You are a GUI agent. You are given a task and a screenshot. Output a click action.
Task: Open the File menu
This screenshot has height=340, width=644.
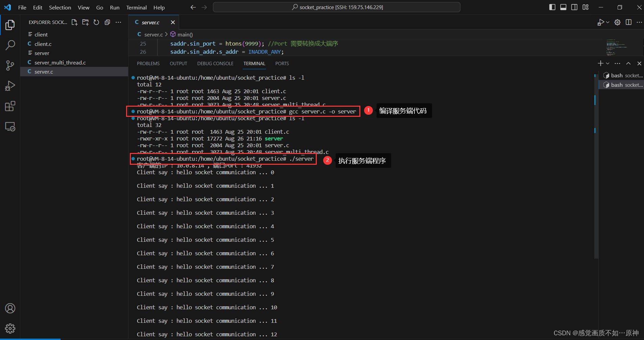tap(22, 7)
